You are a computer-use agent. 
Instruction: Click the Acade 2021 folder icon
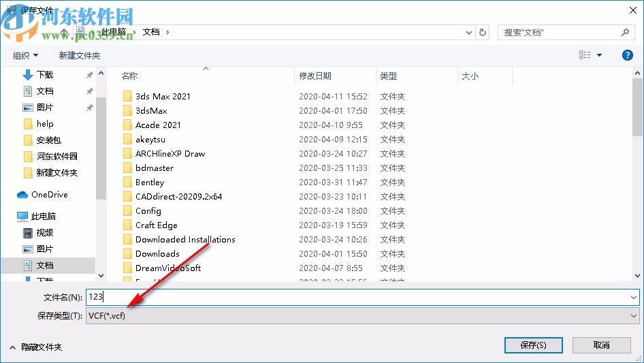click(127, 125)
